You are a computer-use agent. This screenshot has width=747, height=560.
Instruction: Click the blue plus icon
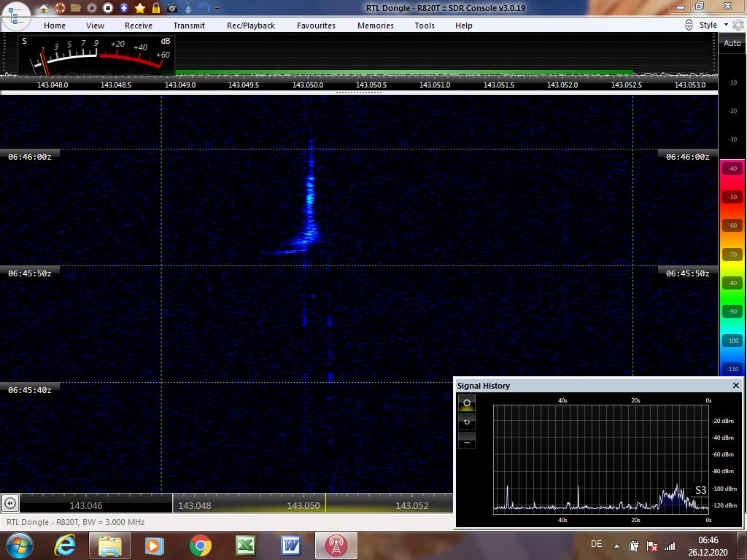pos(124,8)
